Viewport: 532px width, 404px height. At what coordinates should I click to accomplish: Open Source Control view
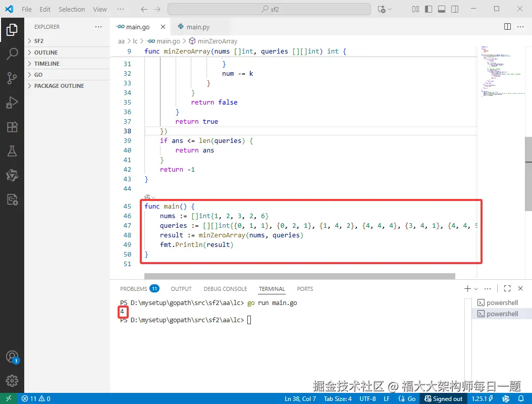[x=12, y=78]
